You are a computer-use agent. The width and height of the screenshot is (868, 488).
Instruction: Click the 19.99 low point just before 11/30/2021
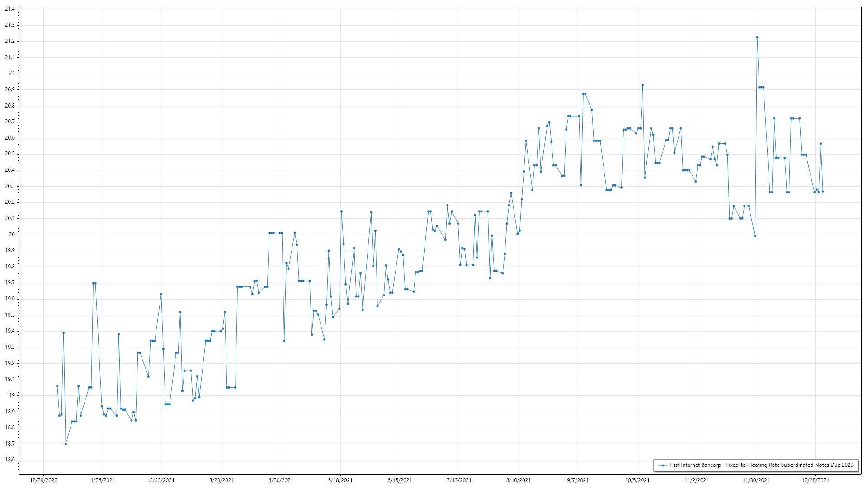click(755, 236)
